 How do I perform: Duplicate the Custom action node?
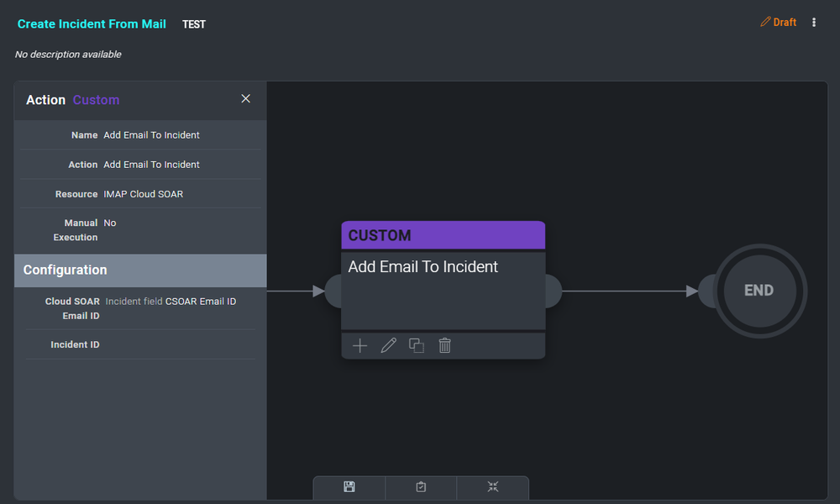(417, 345)
